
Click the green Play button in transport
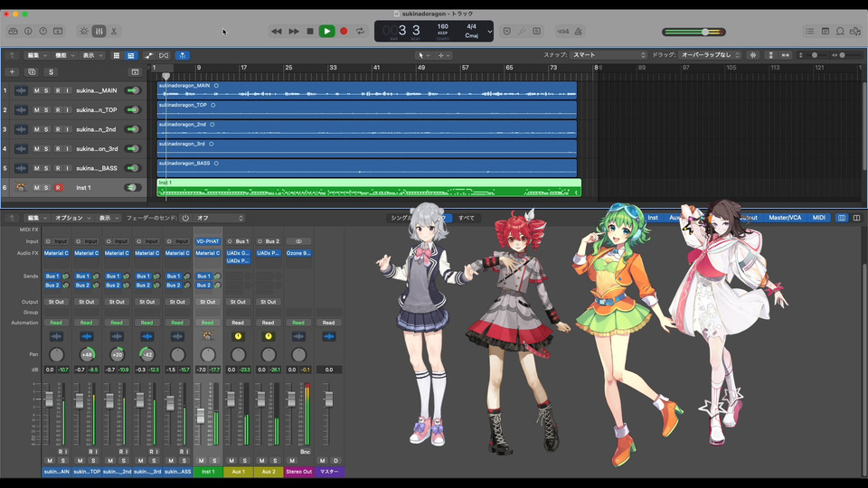[326, 31]
